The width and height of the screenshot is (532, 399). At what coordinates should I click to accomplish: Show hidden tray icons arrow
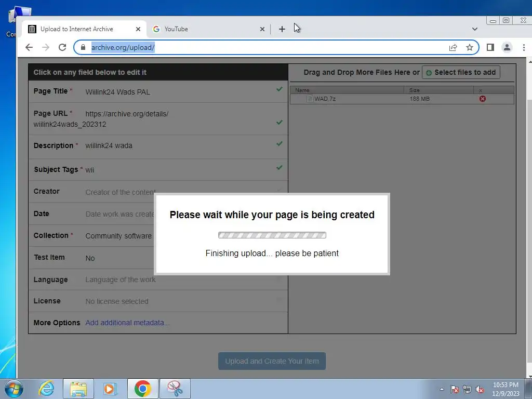442,389
